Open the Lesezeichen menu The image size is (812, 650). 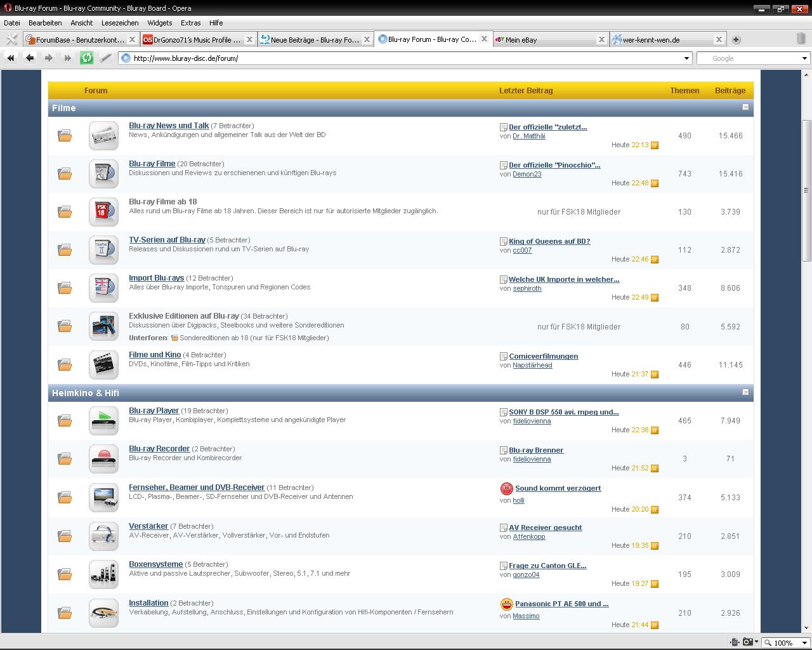tap(120, 23)
